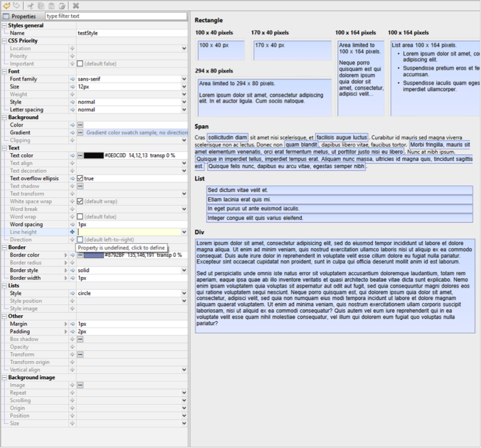Click the define icon for Line height
The width and height of the screenshot is (481, 448).
(x=73, y=232)
